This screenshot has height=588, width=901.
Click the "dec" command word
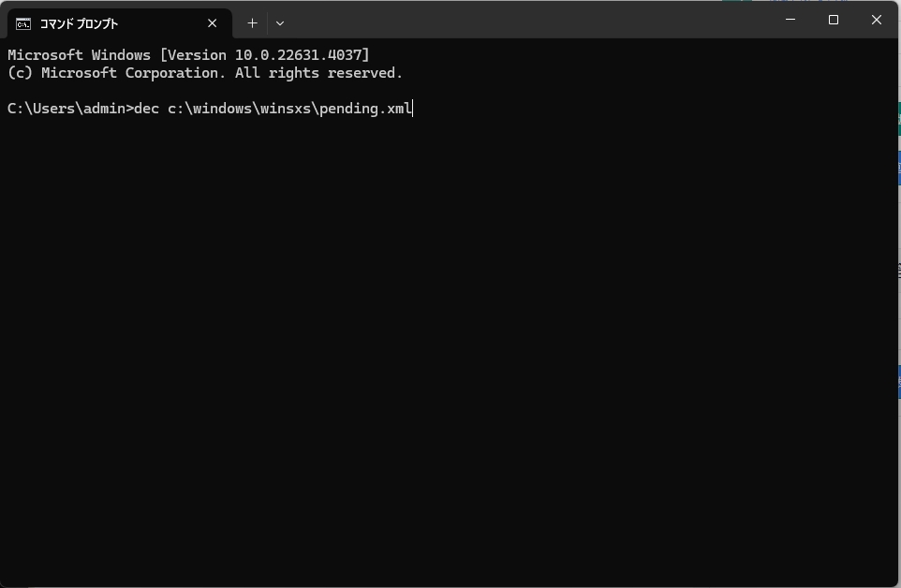(x=147, y=109)
